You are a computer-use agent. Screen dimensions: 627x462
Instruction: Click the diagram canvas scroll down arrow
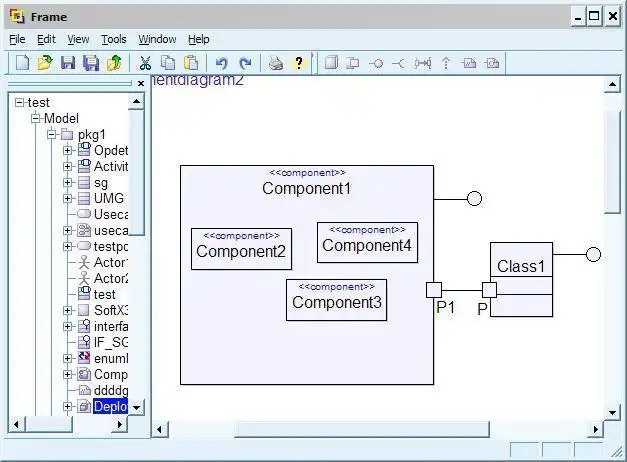[612, 412]
